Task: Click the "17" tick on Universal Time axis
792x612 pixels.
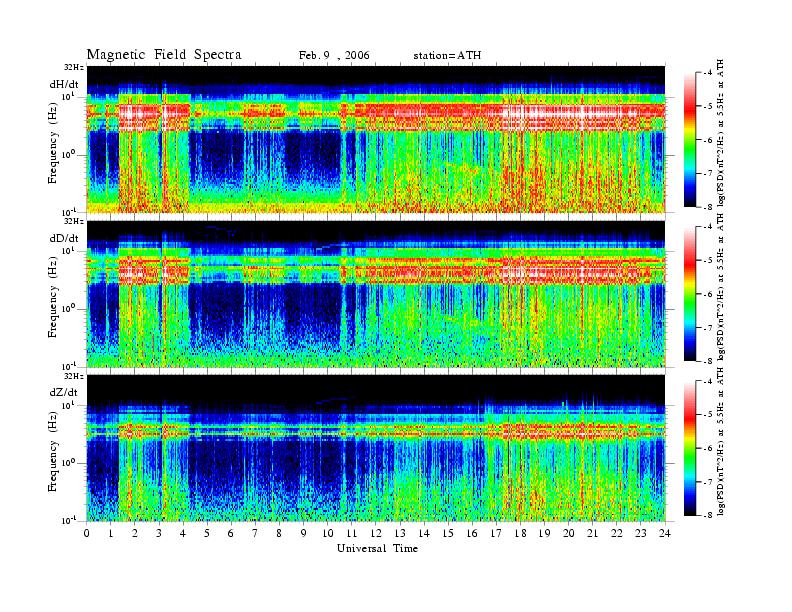Action: [x=497, y=533]
